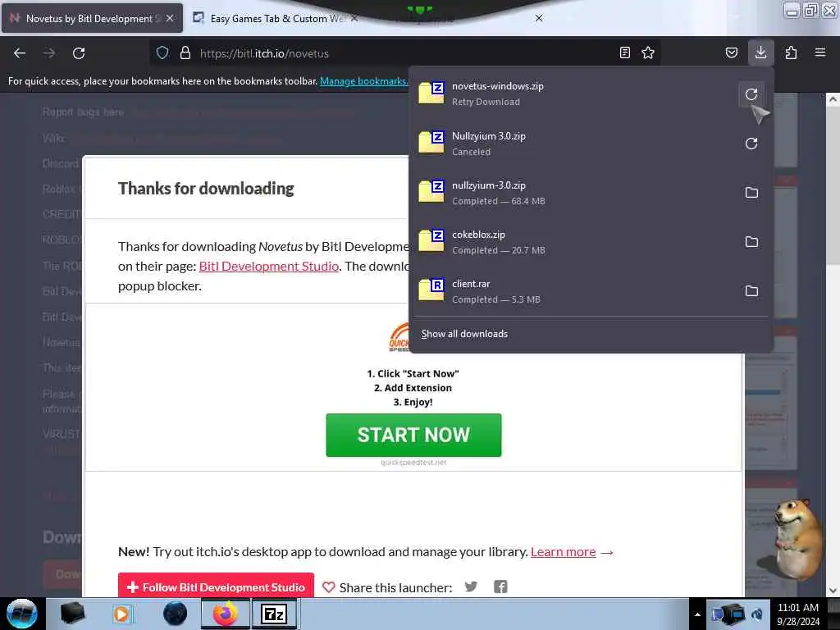
Task: Click the 'Retry Download' status text
Action: coord(486,102)
